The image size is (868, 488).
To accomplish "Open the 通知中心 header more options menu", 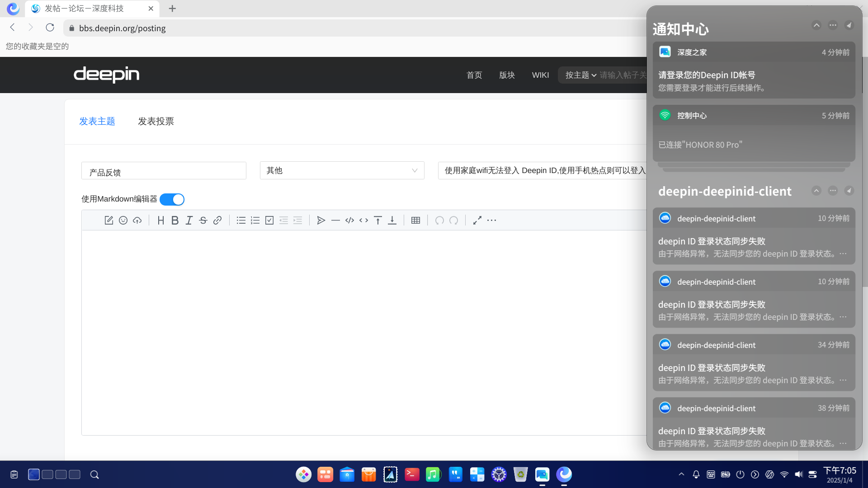I will tap(833, 25).
